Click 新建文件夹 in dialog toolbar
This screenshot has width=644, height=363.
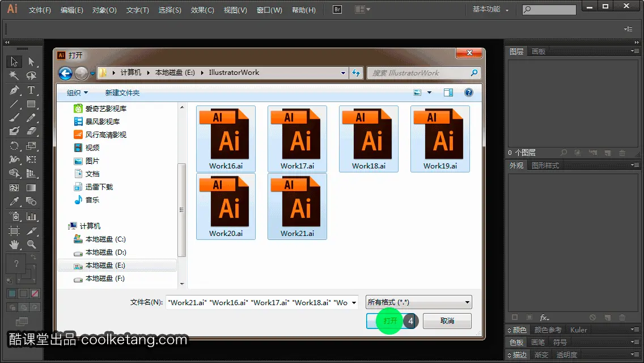[122, 93]
